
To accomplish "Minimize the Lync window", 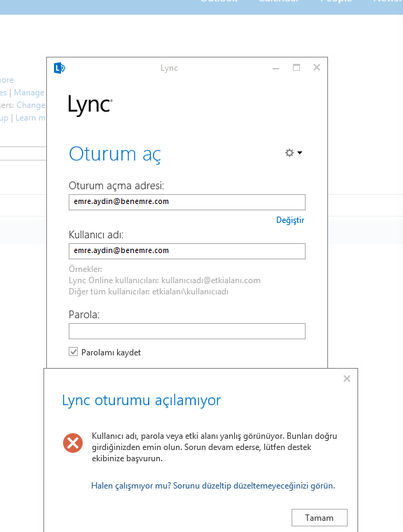I will pyautogui.click(x=275, y=68).
